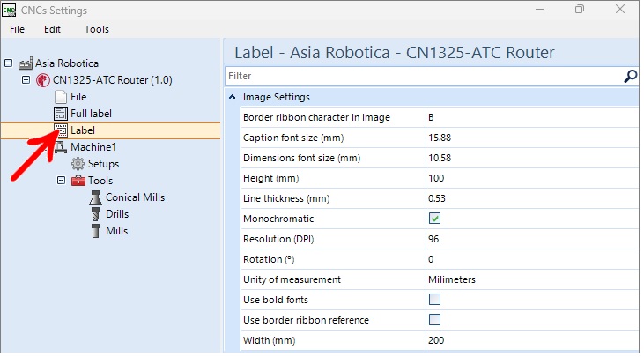Select Drills in the tree
The height and width of the screenshot is (357, 644).
117,214
